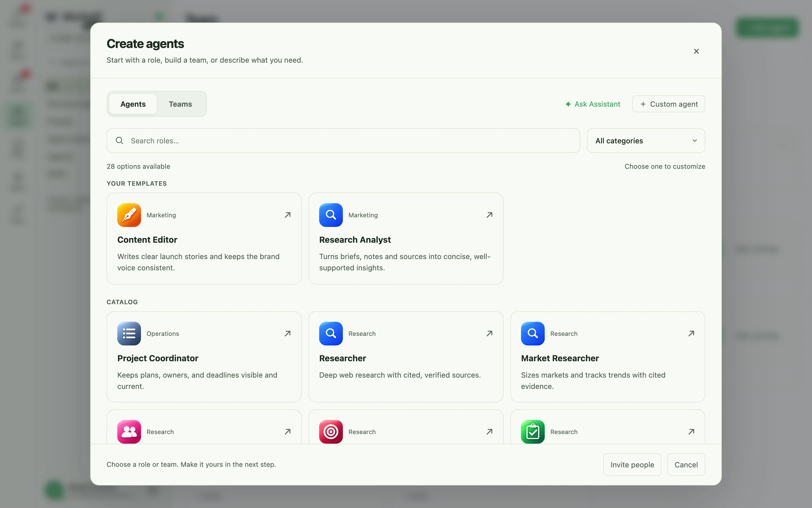
Task: Select the Project Coordinator title
Action: (158, 358)
